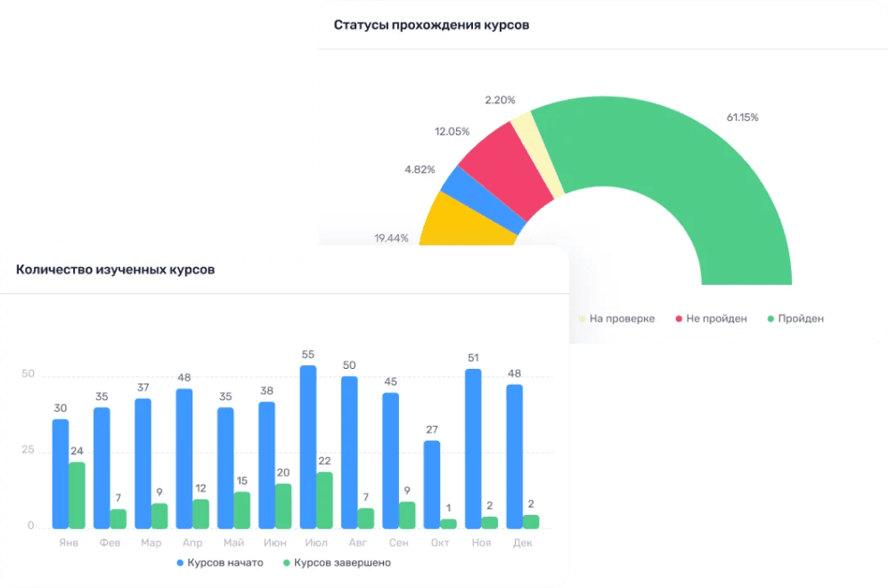889x588 pixels.
Task: Click the 'Статусы прохождения курсов' chart title
Action: click(x=431, y=25)
